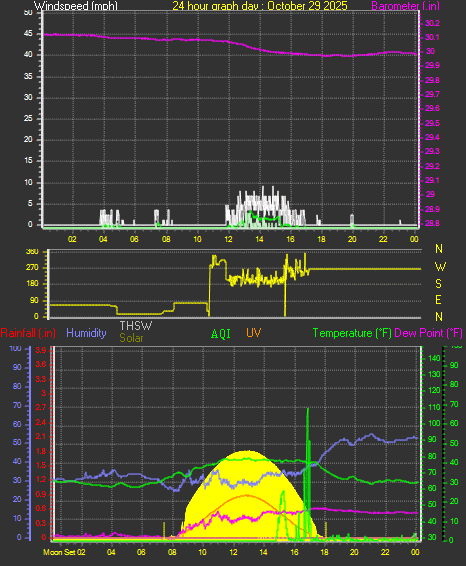Select the red "Rainfall (.in)" legend label
The width and height of the screenshot is (466, 566).
coord(28,333)
